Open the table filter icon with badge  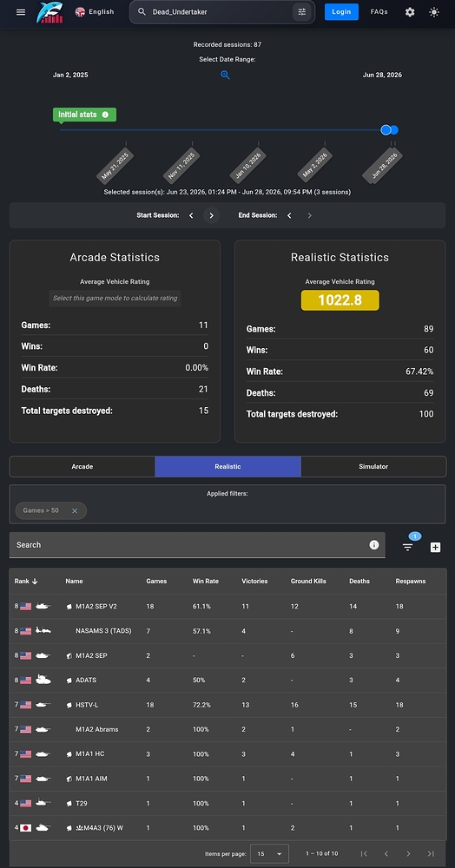click(408, 547)
